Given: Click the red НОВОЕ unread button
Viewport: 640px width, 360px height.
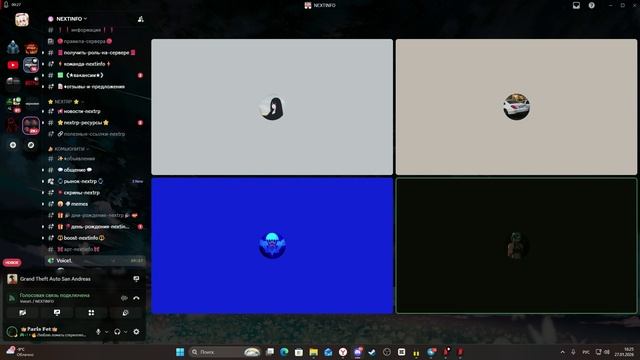Looking at the screenshot, I should click(x=12, y=262).
